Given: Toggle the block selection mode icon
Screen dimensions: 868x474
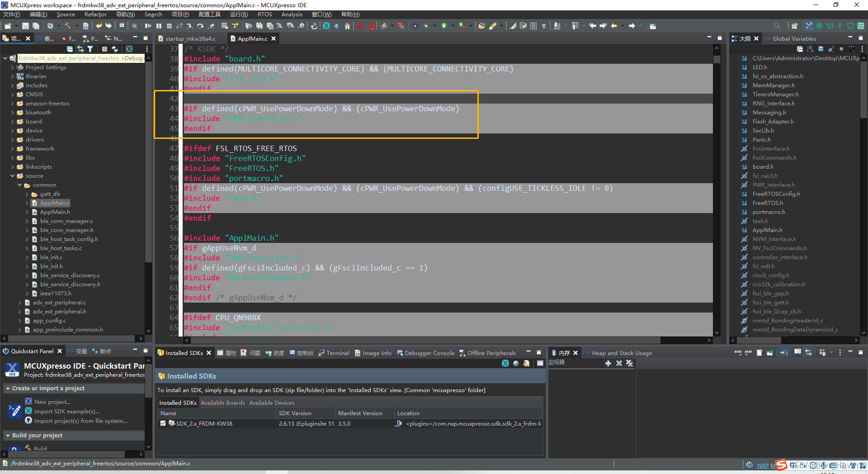Looking at the screenshot, I should [x=533, y=26].
